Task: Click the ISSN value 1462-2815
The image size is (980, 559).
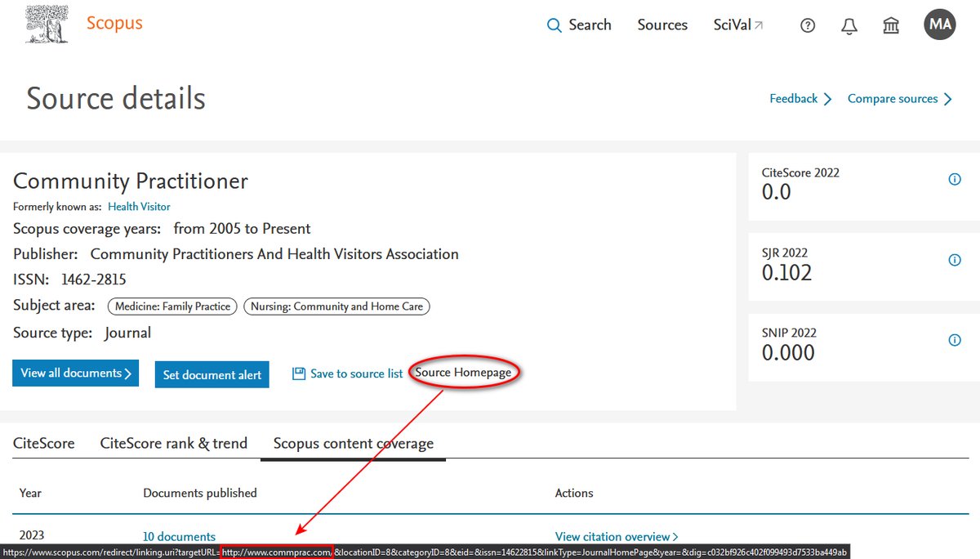Action: coord(93,279)
